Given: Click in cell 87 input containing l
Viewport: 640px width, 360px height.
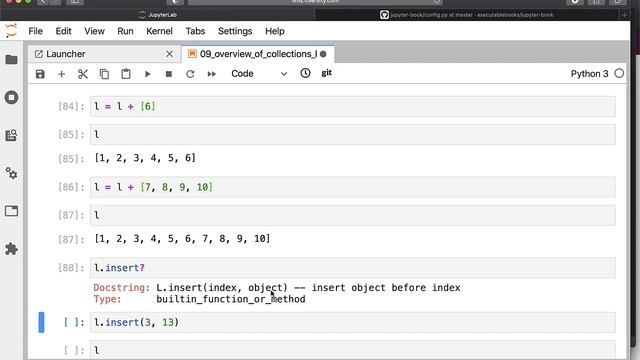Looking at the screenshot, I should pyautogui.click(x=353, y=215).
